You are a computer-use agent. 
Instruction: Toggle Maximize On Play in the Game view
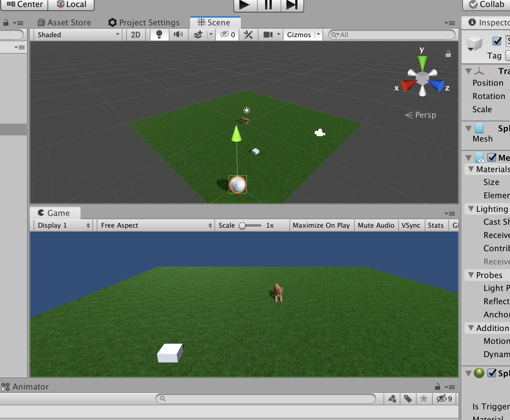pos(321,225)
